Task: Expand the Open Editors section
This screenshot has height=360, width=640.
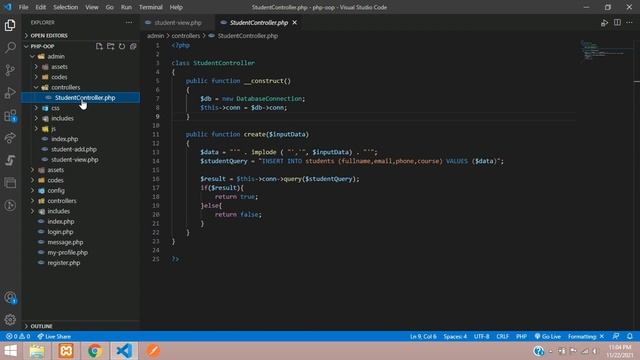Action: (49, 36)
